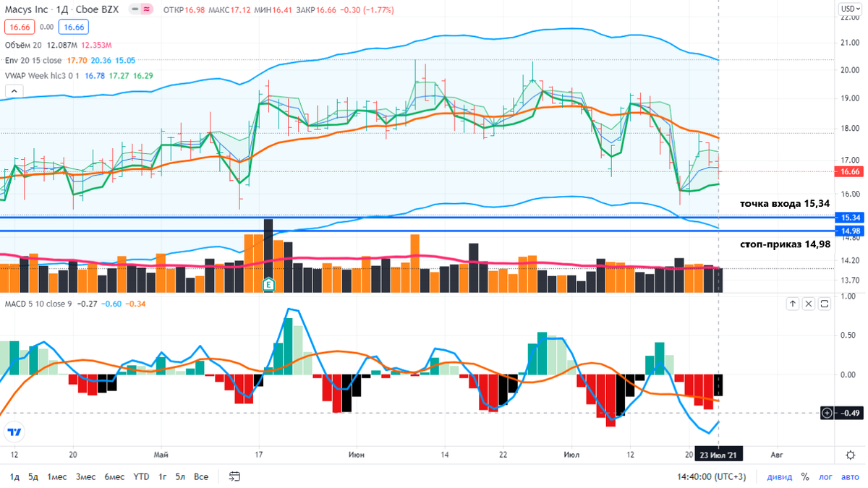
Task: Toggle logarithmic scale 'лог'
Action: (x=825, y=476)
